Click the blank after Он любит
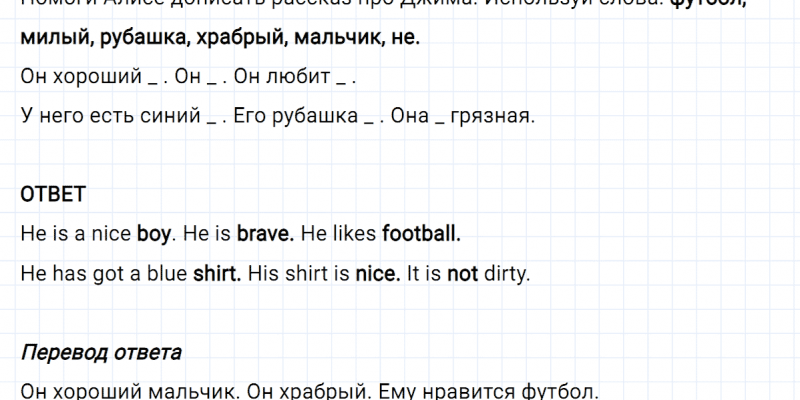This screenshot has height=400, width=800. tap(345, 78)
